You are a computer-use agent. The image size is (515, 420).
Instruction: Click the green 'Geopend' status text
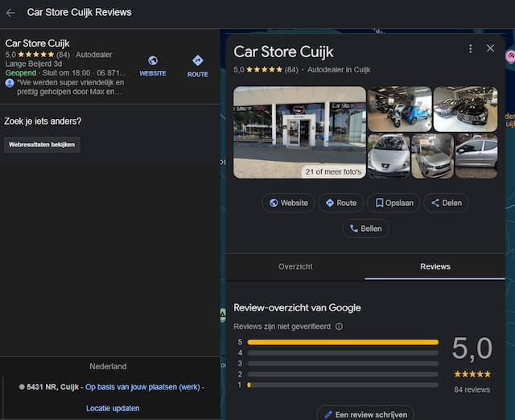(20, 73)
